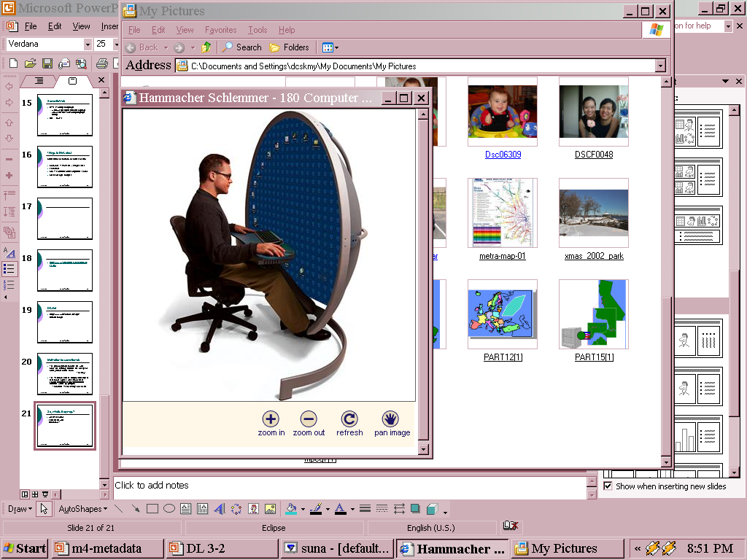This screenshot has height=560, width=747.
Task: Toggle the Folders pane button
Action: pyautogui.click(x=290, y=47)
